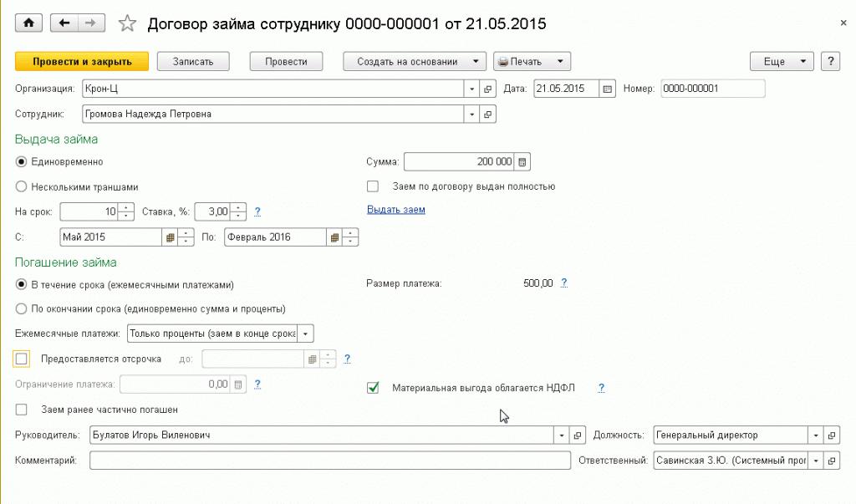The image size is (856, 504).
Task: Step the С: start month spinner
Action: click(186, 237)
